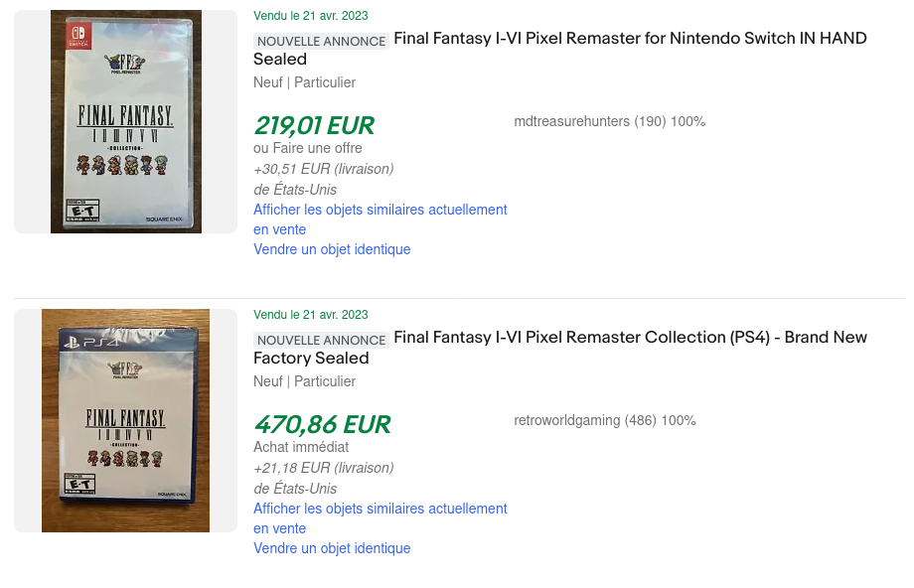Click 'Vendre un objet identique' under PS4 listing
This screenshot has height=588, width=914.
[332, 548]
